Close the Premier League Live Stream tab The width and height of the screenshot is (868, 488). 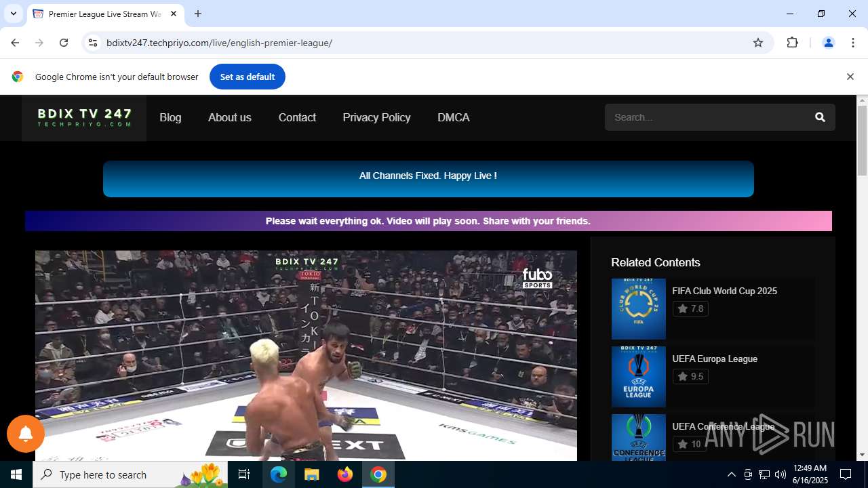[x=174, y=14]
